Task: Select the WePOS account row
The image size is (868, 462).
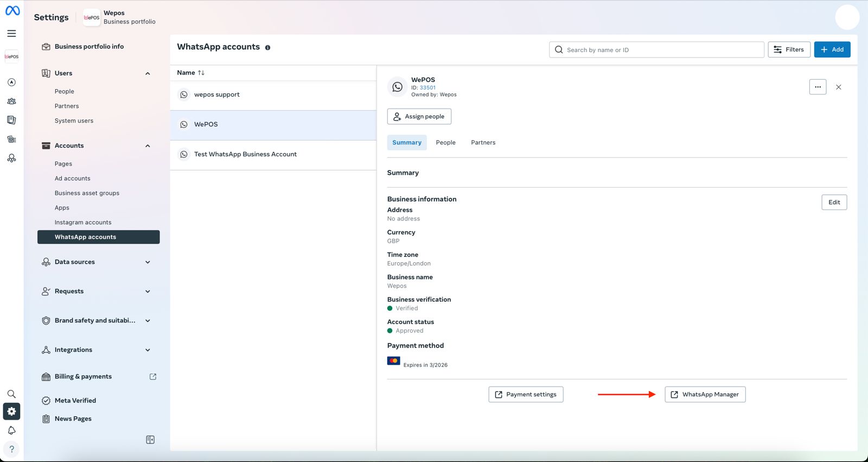Action: [x=273, y=125]
